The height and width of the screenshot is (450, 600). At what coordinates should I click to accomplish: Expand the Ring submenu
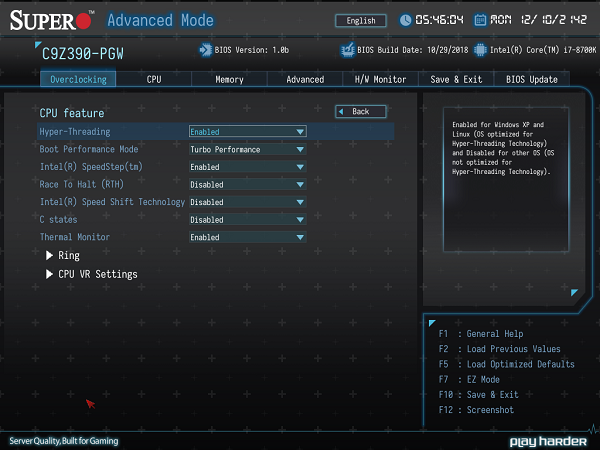(63, 256)
